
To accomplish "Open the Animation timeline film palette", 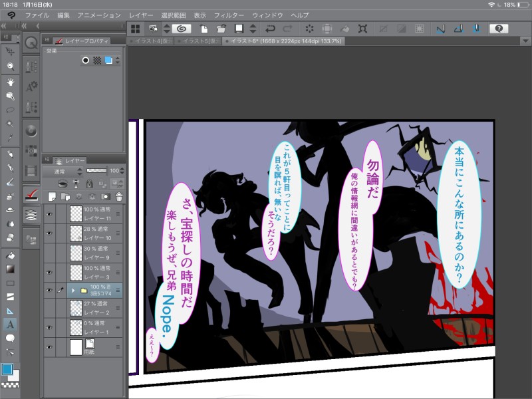I will click(x=31, y=170).
